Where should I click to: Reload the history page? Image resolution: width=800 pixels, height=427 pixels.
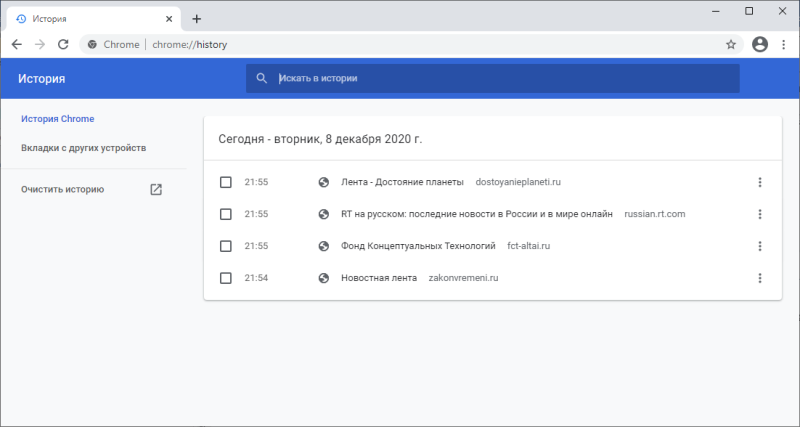(x=63, y=44)
